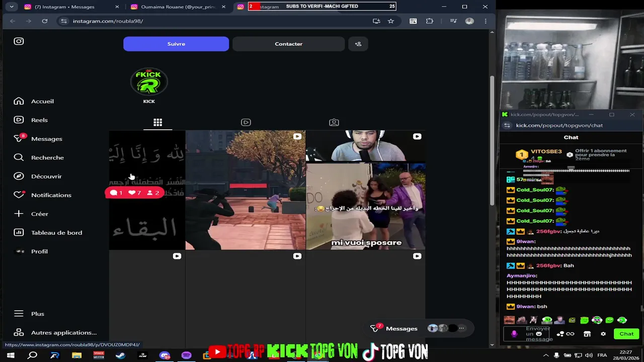The width and height of the screenshot is (644, 362).
Task: Open Steam from the taskbar
Action: click(120, 355)
